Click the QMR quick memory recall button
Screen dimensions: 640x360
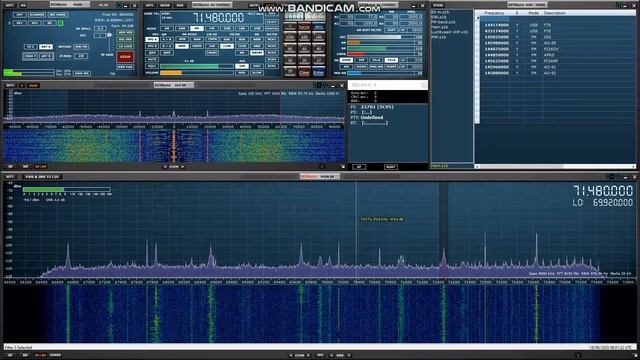167,53
